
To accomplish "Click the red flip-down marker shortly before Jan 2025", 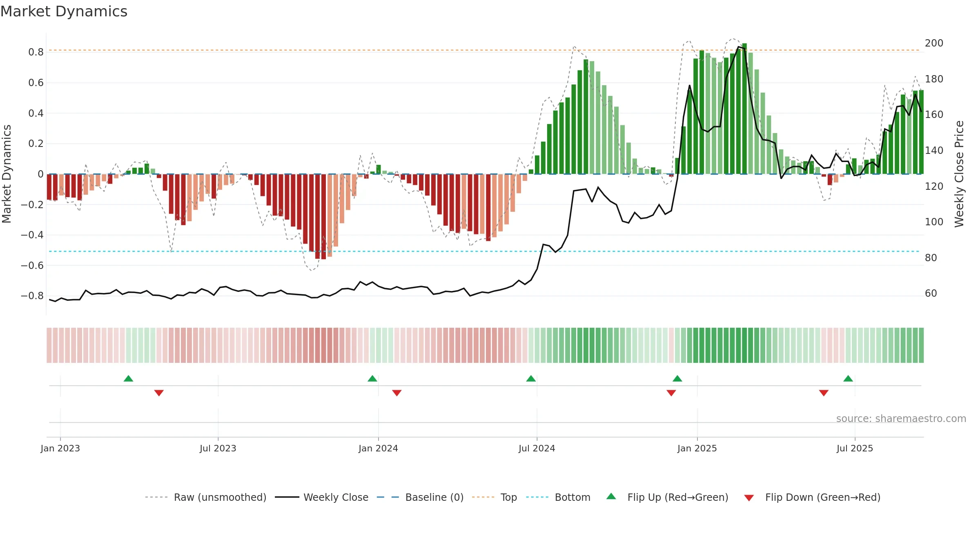I will click(671, 393).
